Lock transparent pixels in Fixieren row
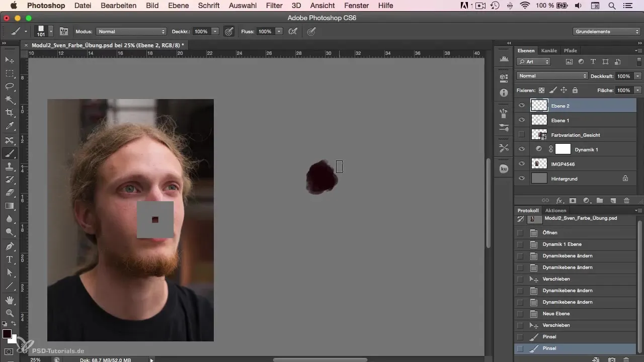Screen dimensions: 644x362 pos(542,90)
